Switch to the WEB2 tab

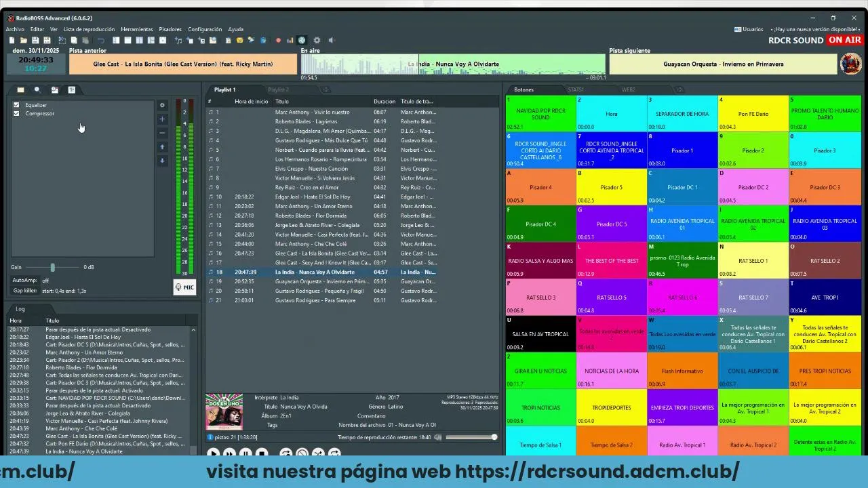point(629,89)
